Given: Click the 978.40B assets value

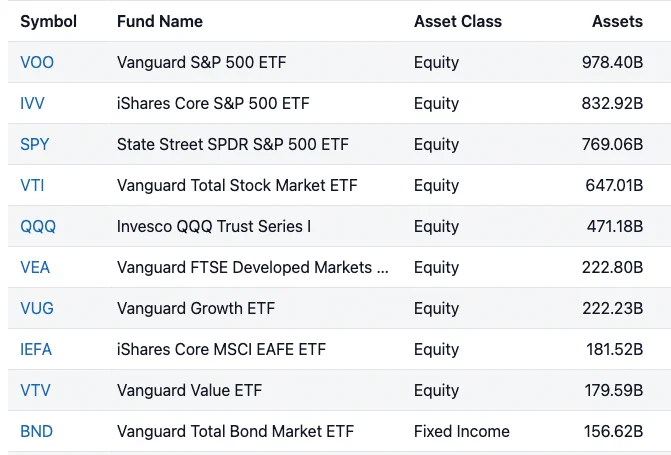Looking at the screenshot, I should (612, 62).
